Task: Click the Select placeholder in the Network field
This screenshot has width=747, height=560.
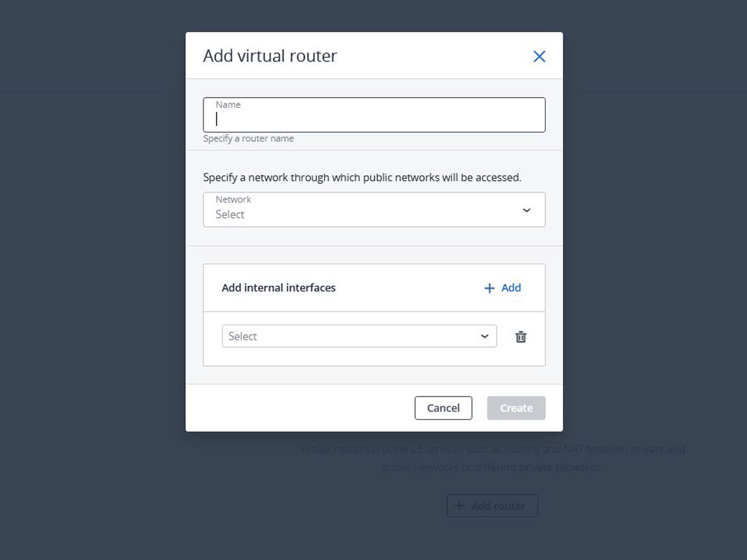Action: click(230, 214)
